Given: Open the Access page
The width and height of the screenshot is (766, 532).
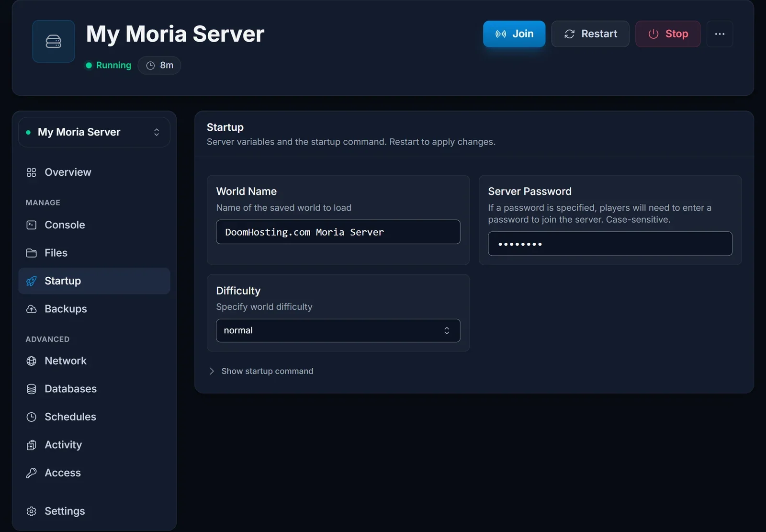Looking at the screenshot, I should pyautogui.click(x=94, y=473).
